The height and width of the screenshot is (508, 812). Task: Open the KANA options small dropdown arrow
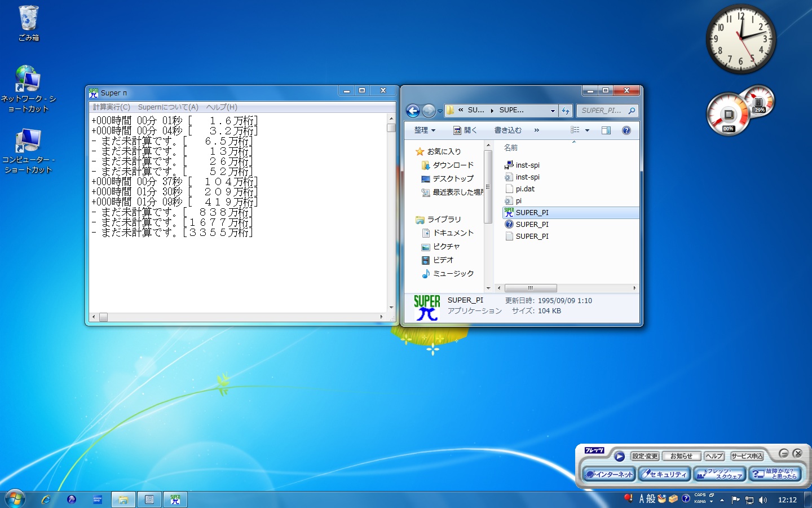[x=711, y=502]
